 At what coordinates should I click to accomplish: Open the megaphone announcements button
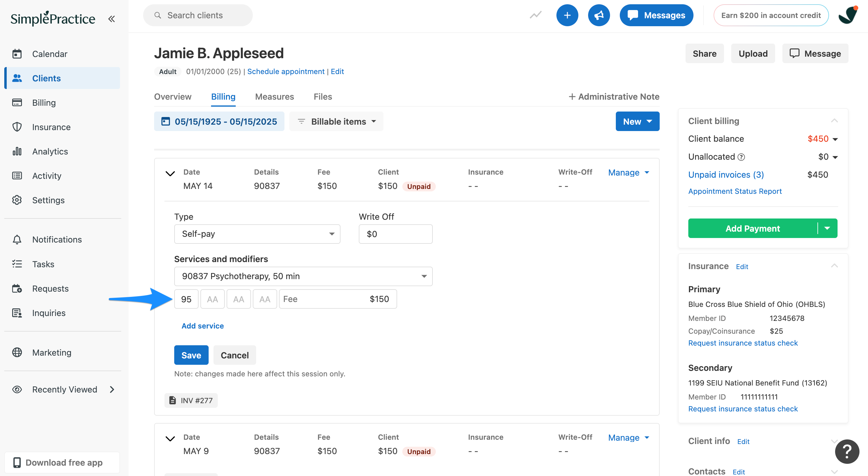(599, 15)
